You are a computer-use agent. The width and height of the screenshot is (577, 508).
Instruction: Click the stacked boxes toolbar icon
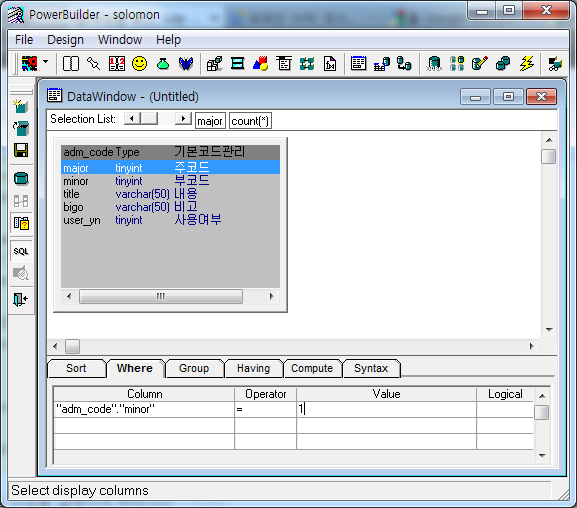tap(215, 64)
